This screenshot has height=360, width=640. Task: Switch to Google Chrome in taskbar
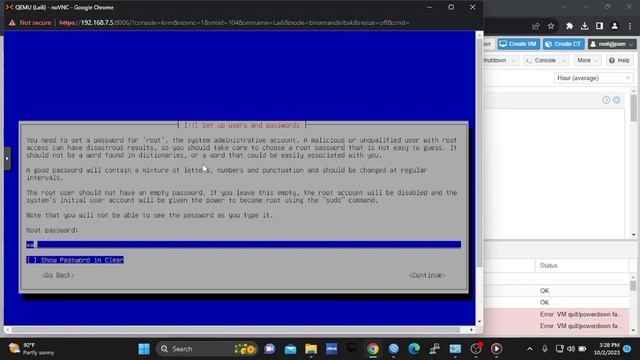pyautogui.click(x=372, y=349)
